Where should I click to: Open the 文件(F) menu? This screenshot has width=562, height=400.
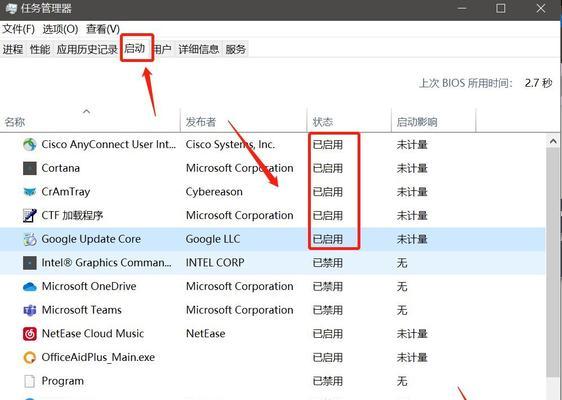click(19, 29)
